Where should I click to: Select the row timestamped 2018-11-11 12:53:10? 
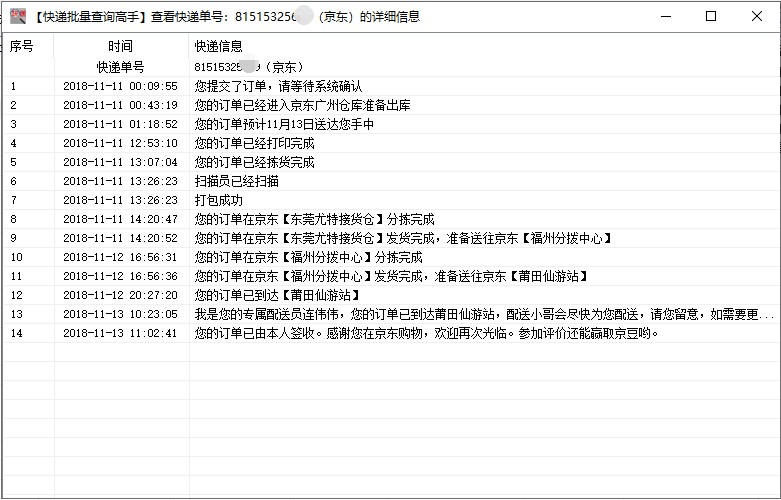391,143
